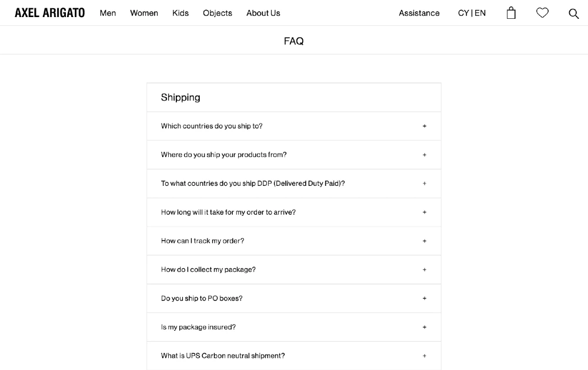
Task: Expand the DDP Delivered Duty Paid question
Action: click(253, 184)
